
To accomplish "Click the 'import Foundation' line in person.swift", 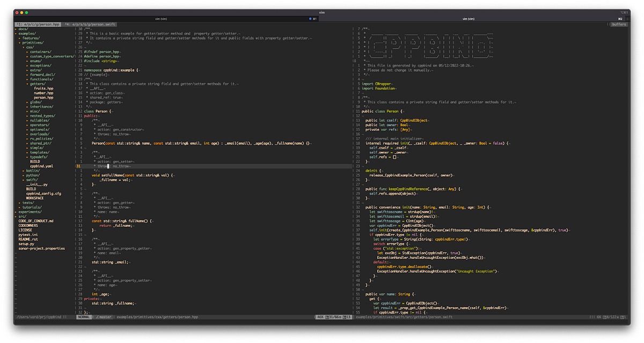I will 379,88.
